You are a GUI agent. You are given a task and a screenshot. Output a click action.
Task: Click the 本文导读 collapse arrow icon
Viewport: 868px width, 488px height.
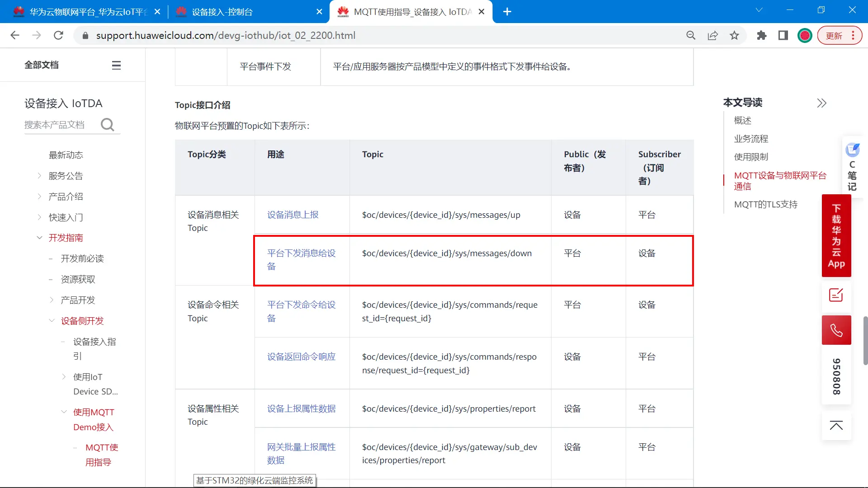tap(821, 103)
